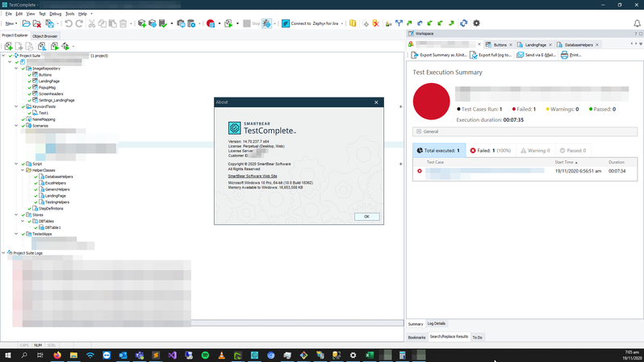Image resolution: width=644 pixels, height=362 pixels.
Task: Click the Connect to Zephyr for Jira icon
Action: click(x=286, y=23)
